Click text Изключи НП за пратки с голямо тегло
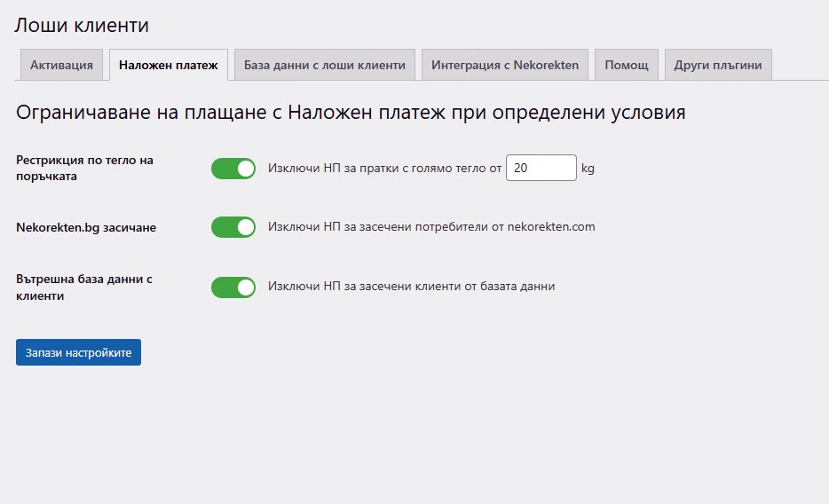This screenshot has height=504, width=829. coord(384,168)
